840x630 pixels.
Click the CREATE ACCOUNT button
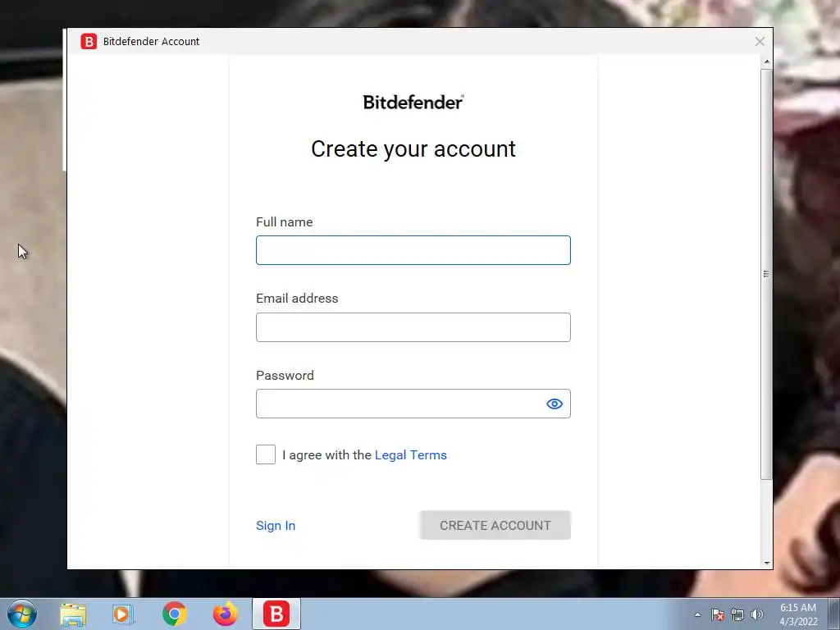[x=495, y=526]
